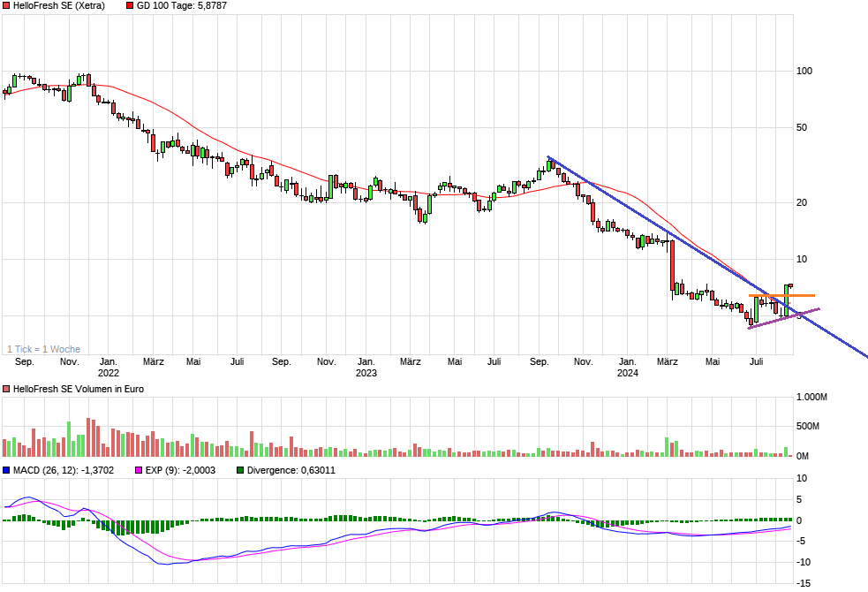Click the 1 Tick = 1 Woche label
The image size is (868, 592).
[42, 349]
